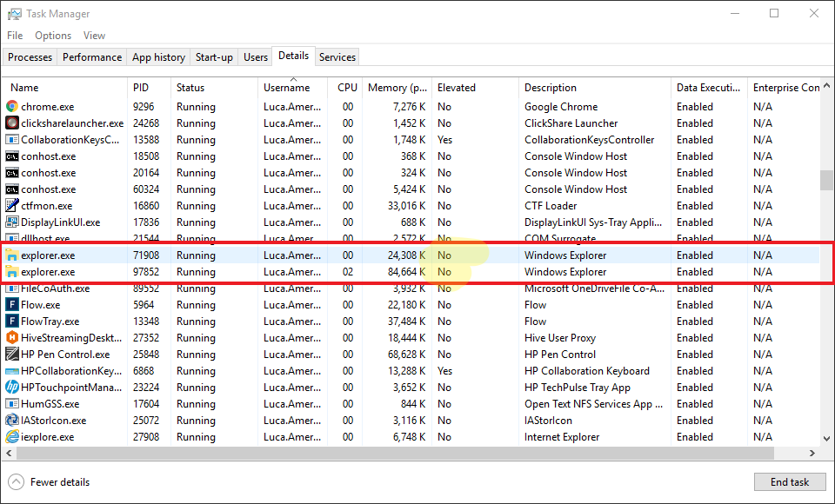Open the Options menu
Viewport: 835px width, 504px height.
tap(53, 35)
